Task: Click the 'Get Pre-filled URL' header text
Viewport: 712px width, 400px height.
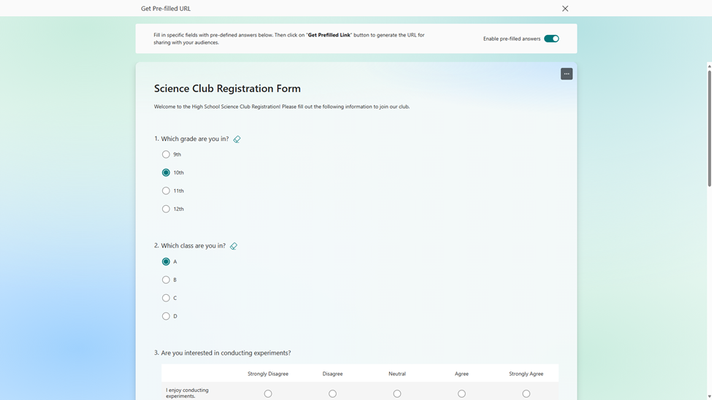Action: pos(166,9)
